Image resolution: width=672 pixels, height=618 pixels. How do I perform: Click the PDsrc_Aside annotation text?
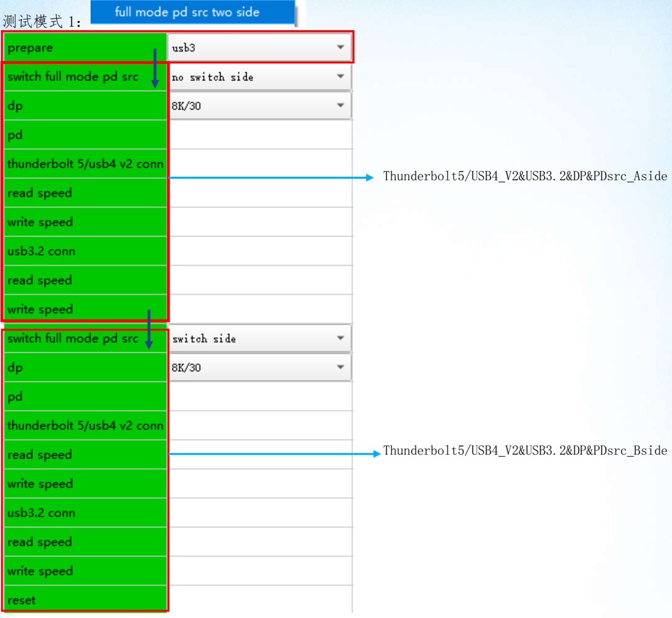click(x=525, y=177)
